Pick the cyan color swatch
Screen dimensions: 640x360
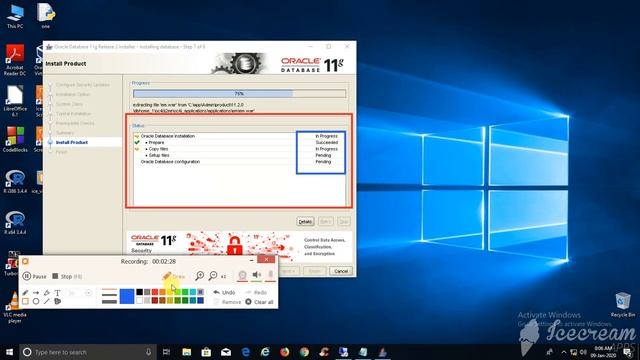point(193,292)
